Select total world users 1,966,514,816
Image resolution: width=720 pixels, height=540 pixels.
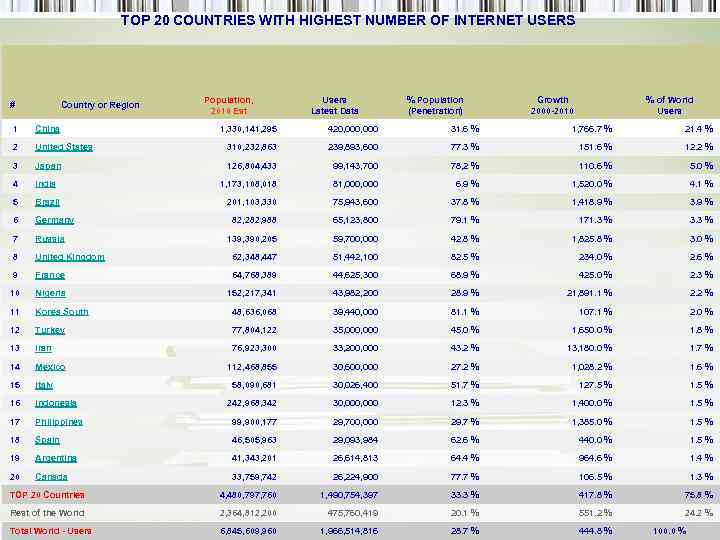tap(349, 531)
